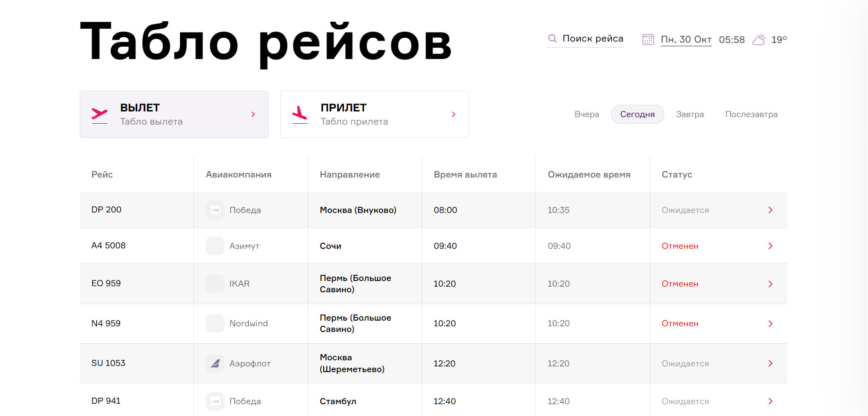868x416 pixels.
Task: Click destination Стамбул
Action: click(338, 401)
